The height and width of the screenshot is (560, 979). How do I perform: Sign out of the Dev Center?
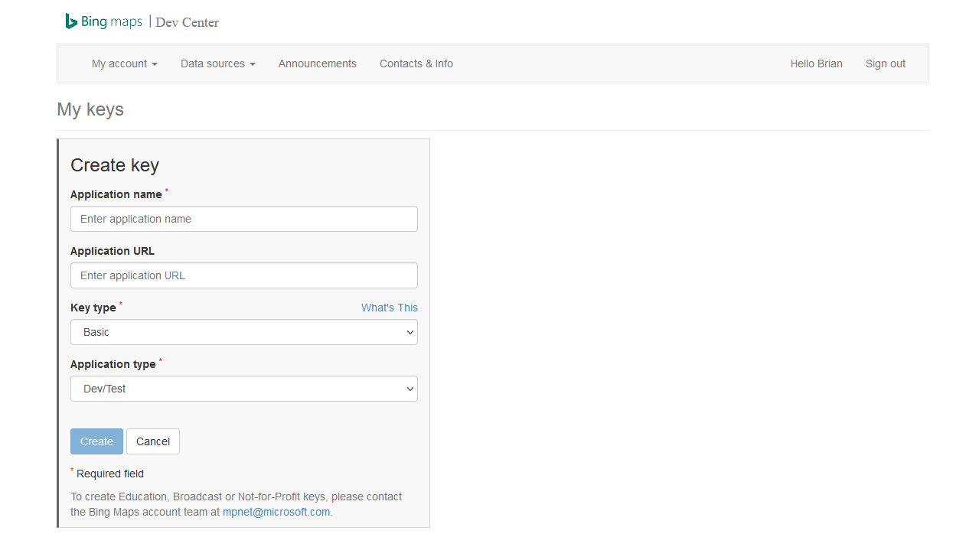[886, 63]
